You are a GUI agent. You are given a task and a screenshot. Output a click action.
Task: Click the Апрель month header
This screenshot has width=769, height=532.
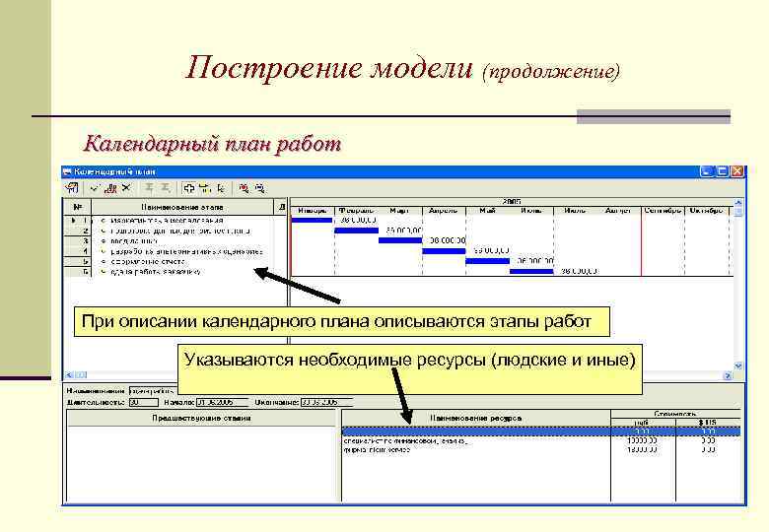(444, 211)
